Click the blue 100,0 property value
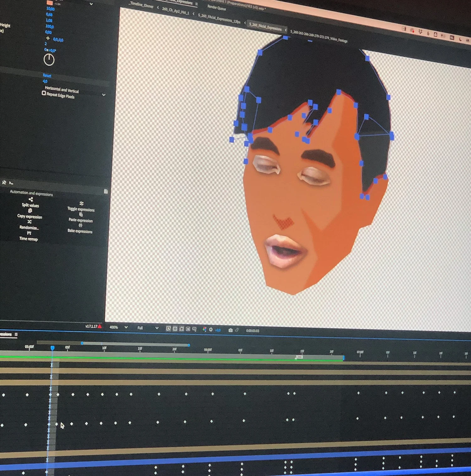Image resolution: width=471 pixels, height=476 pixels. click(50, 26)
